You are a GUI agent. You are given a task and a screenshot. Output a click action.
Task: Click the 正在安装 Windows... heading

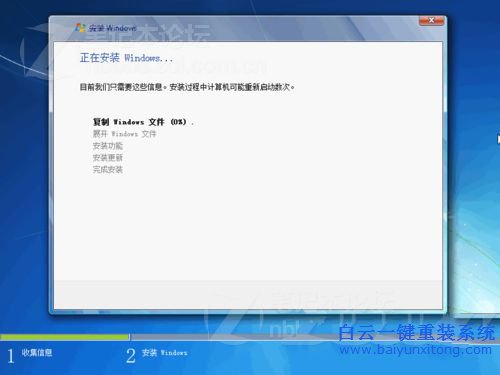click(x=126, y=58)
